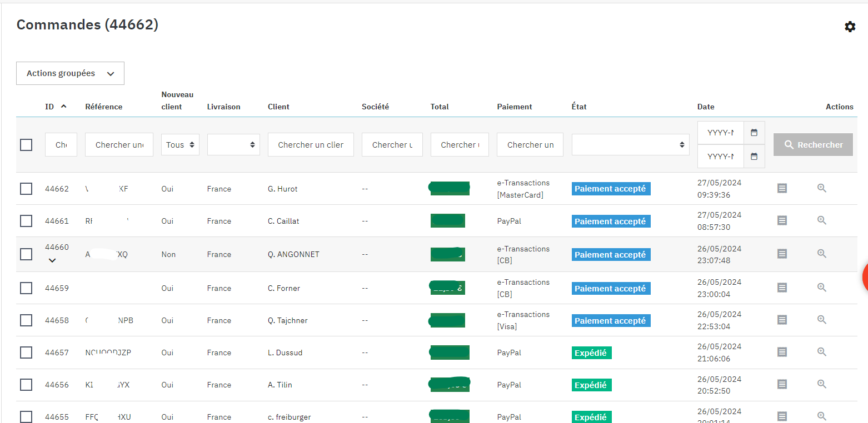View invoice for order 44661

[x=782, y=221]
